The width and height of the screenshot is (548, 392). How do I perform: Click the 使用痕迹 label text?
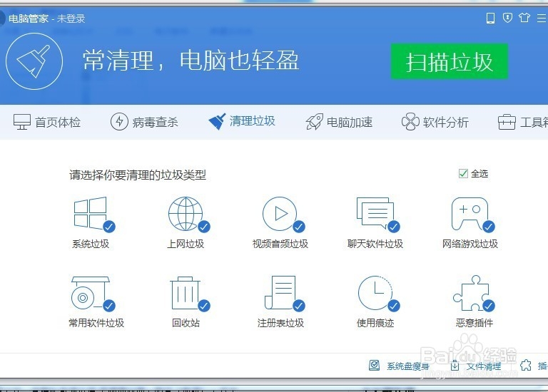pyautogui.click(x=375, y=323)
